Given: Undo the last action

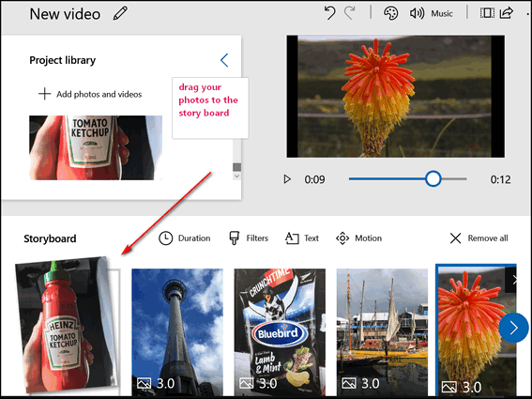Looking at the screenshot, I should point(329,13).
